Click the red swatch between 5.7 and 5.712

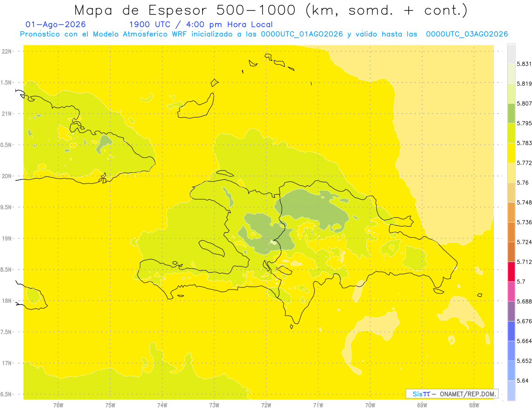coord(511,271)
